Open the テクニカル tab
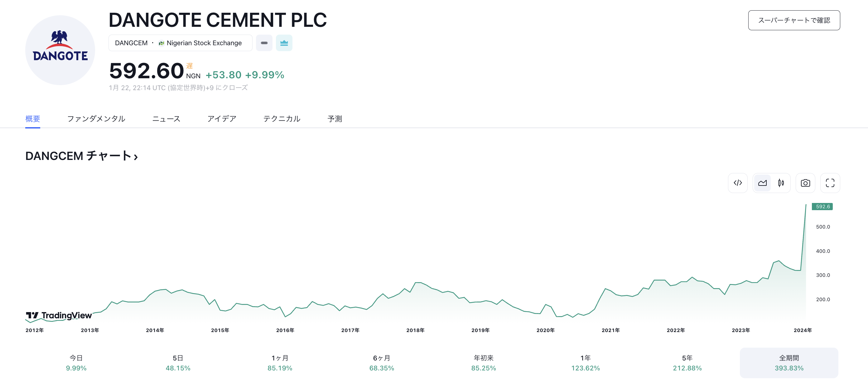This screenshot has width=868, height=381. (282, 118)
